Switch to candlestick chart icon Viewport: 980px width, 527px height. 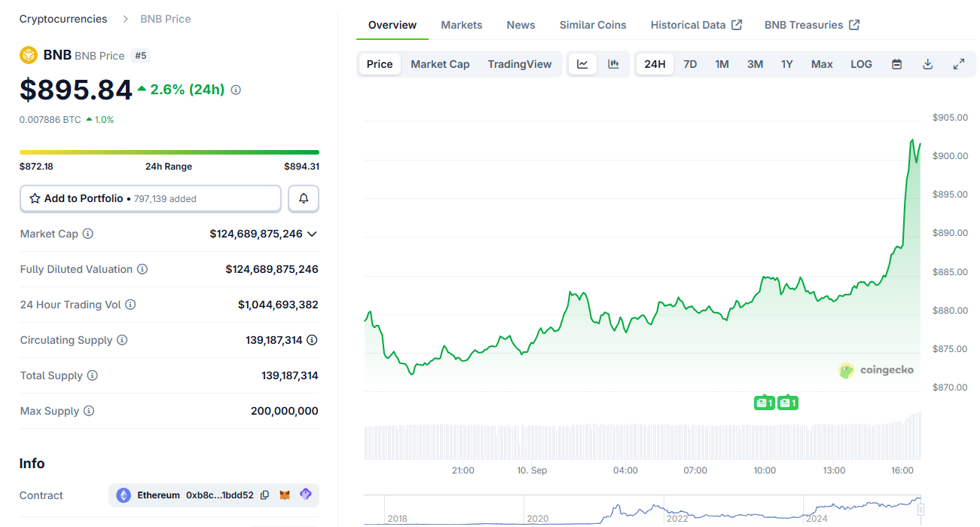point(613,64)
